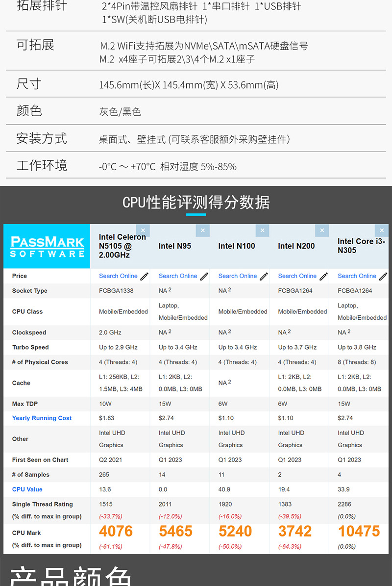Click the CPU性能评测得分数据 heading
Image resolution: width=392 pixels, height=586 pixels.
pyautogui.click(x=196, y=202)
